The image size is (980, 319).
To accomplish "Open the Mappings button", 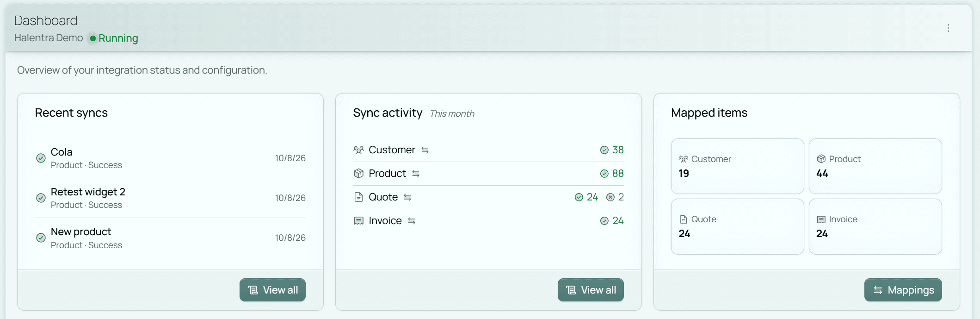I will click(x=903, y=290).
